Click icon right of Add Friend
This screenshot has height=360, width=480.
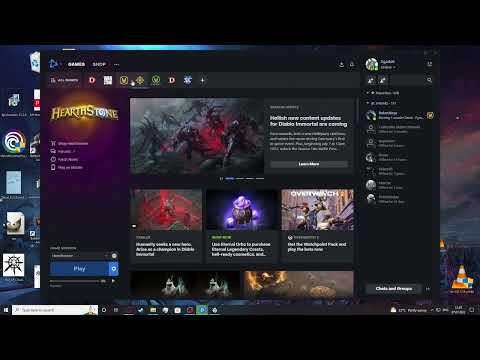pos(382,80)
